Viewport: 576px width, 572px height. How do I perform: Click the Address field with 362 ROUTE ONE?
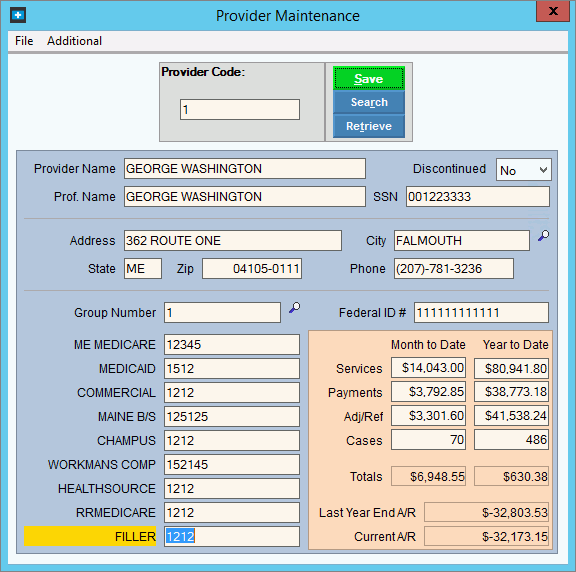click(233, 241)
